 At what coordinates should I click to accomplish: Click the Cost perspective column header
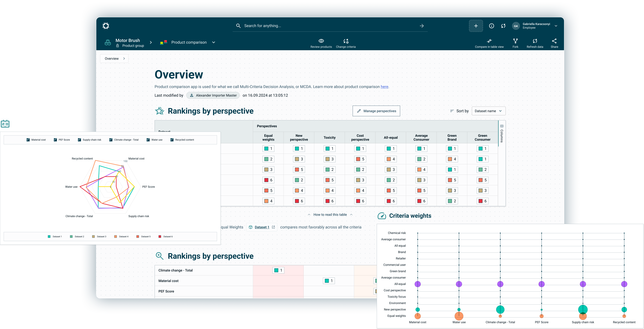coord(360,137)
